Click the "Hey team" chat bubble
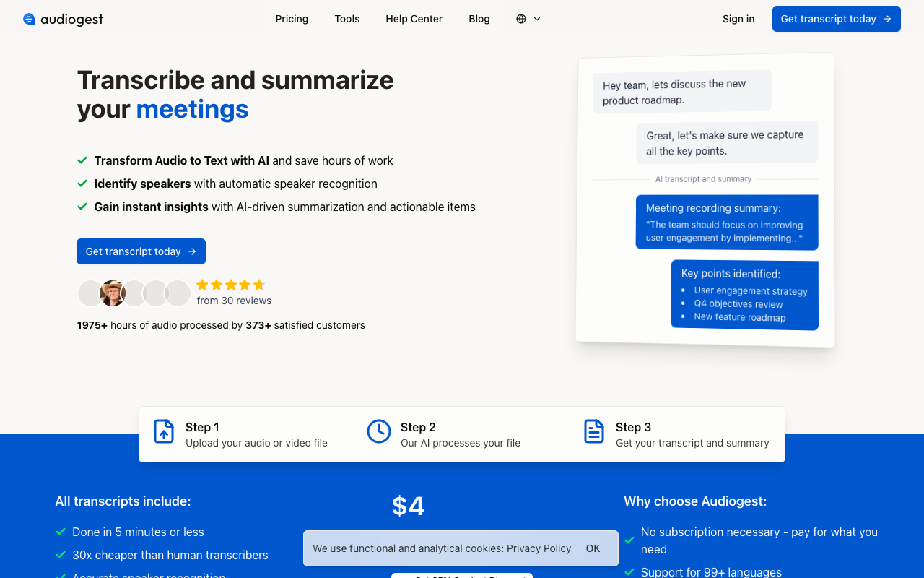The image size is (924, 578). [x=682, y=92]
